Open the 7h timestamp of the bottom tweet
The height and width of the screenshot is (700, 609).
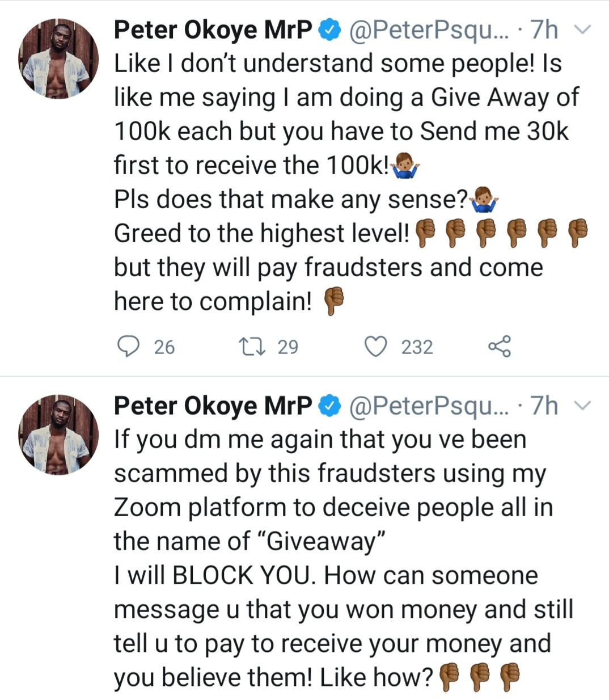pyautogui.click(x=544, y=406)
